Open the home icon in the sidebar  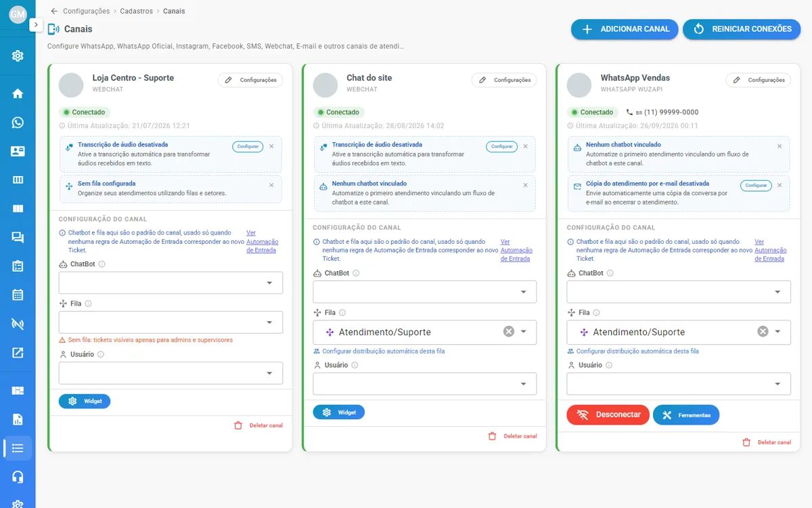[18, 93]
